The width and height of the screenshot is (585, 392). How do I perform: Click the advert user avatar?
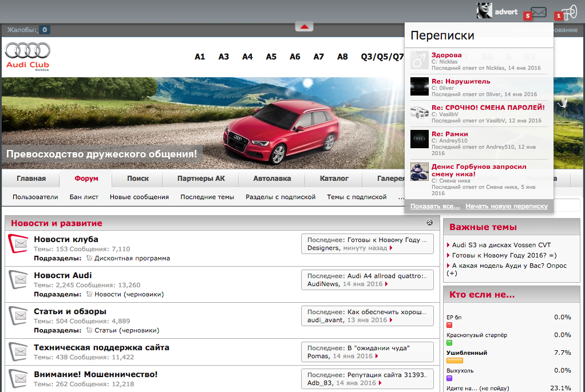(x=484, y=10)
